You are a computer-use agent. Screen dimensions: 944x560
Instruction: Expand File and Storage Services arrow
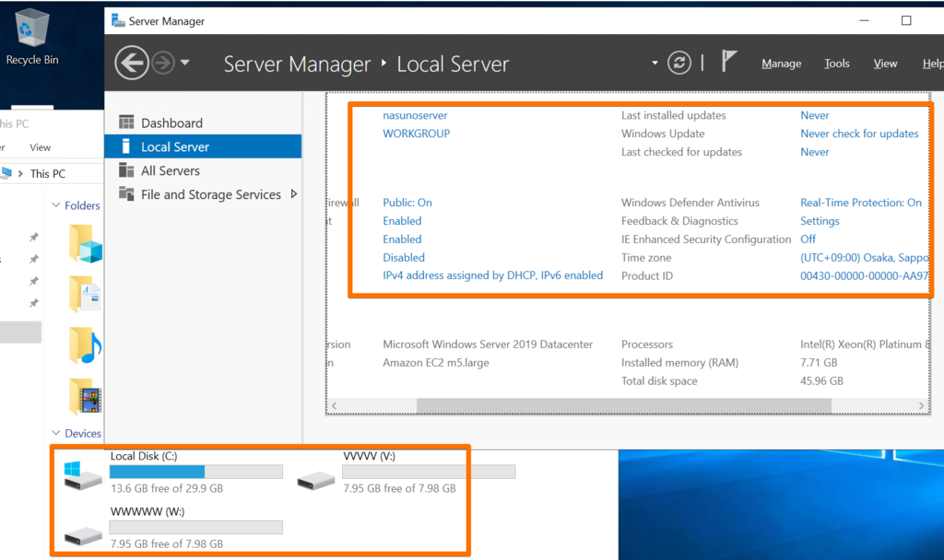tap(294, 193)
